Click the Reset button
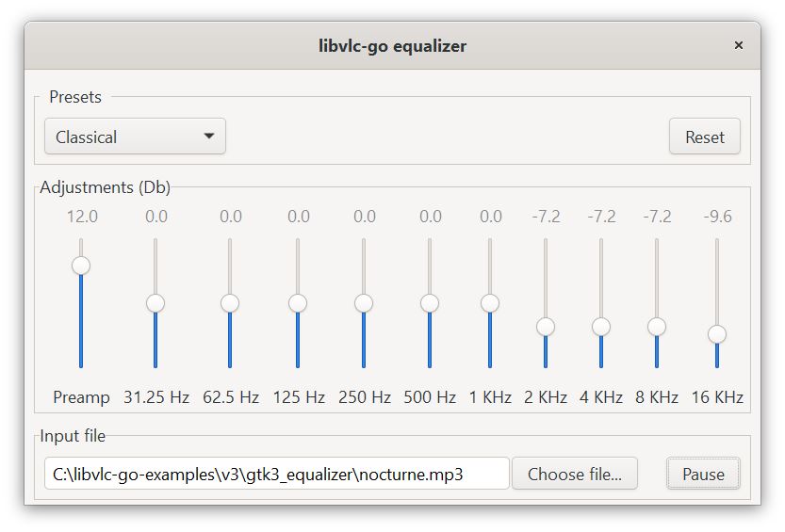785x532 pixels. [704, 137]
